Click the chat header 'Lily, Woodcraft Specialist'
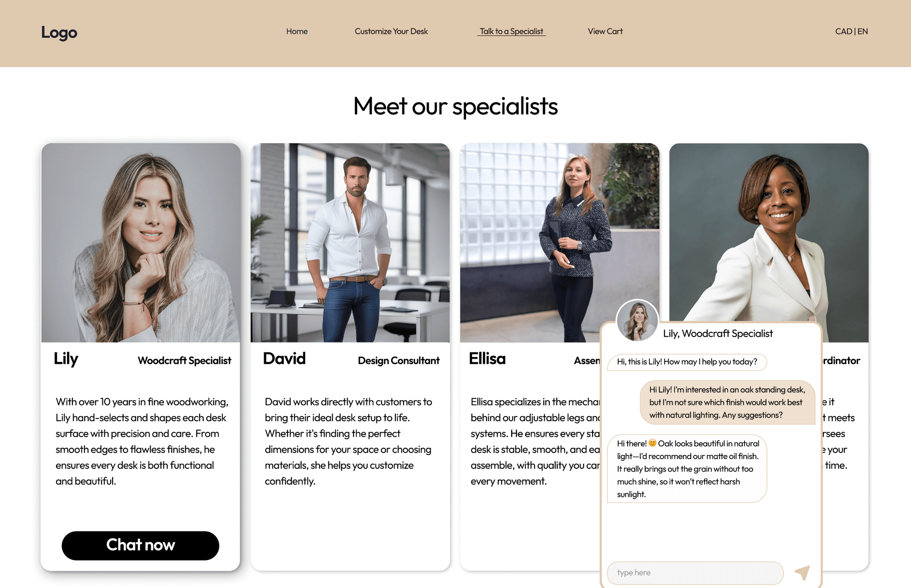This screenshot has height=588, width=911. [718, 333]
